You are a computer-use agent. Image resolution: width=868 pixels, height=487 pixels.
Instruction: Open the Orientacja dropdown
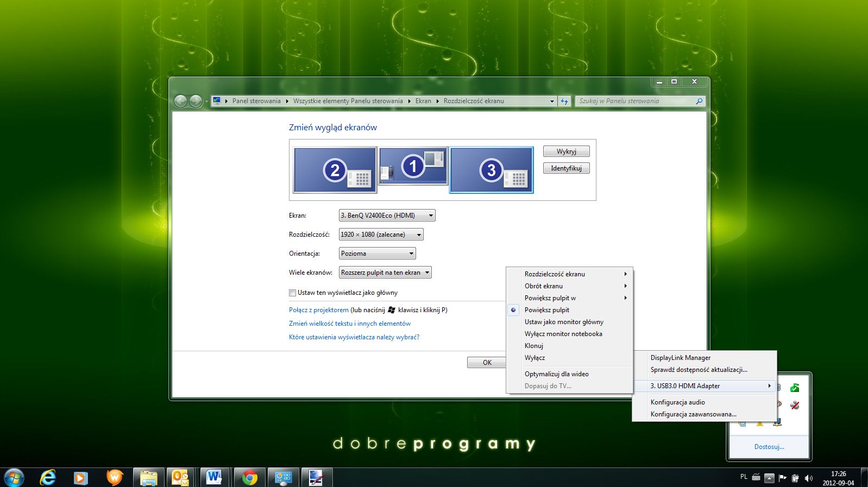377,254
